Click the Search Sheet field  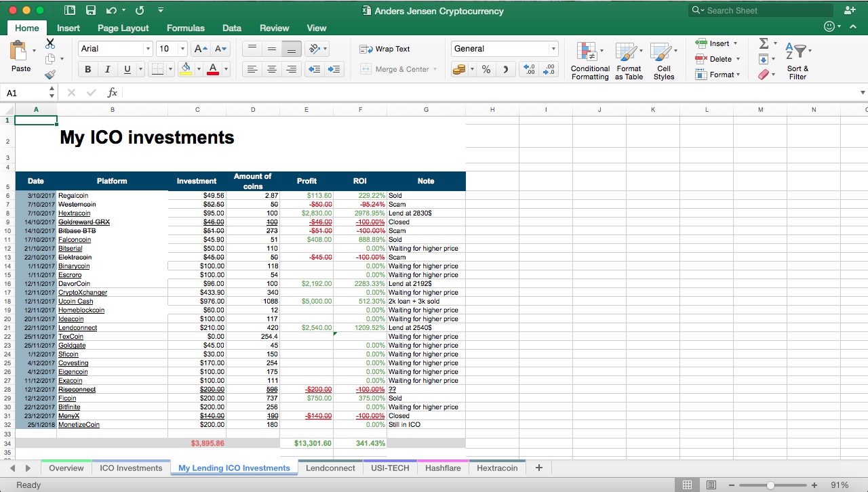pyautogui.click(x=760, y=10)
